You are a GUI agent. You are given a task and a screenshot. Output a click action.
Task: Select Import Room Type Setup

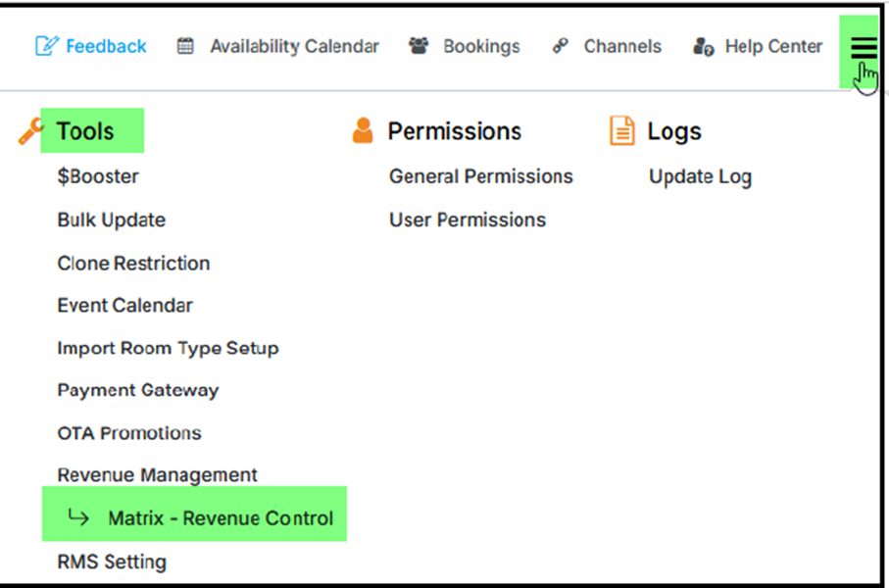(168, 348)
